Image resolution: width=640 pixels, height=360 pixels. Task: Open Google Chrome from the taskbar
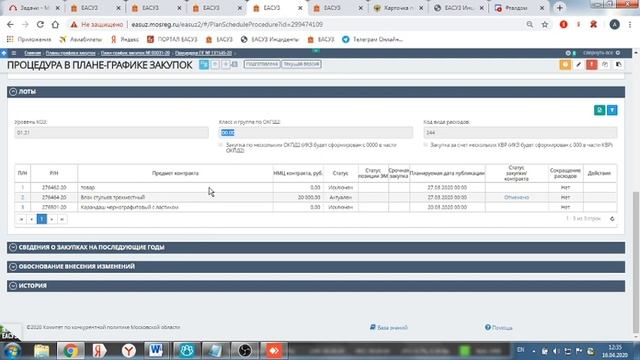pos(70,351)
